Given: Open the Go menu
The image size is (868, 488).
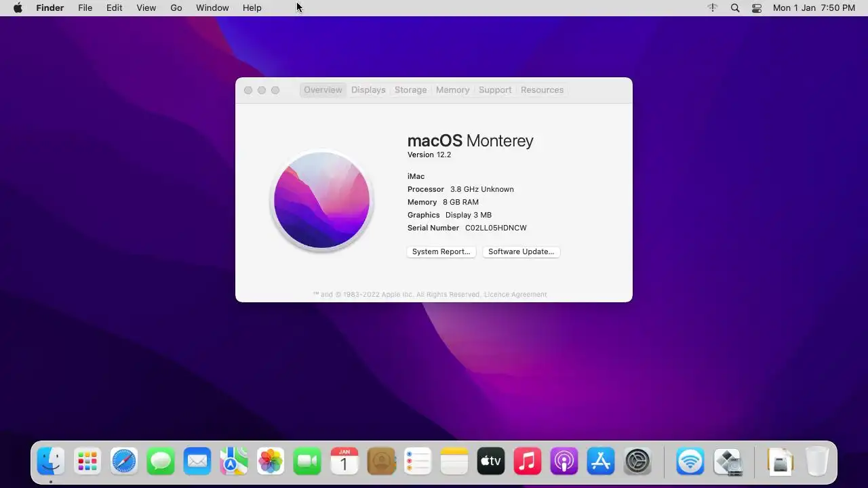Looking at the screenshot, I should coord(176,8).
